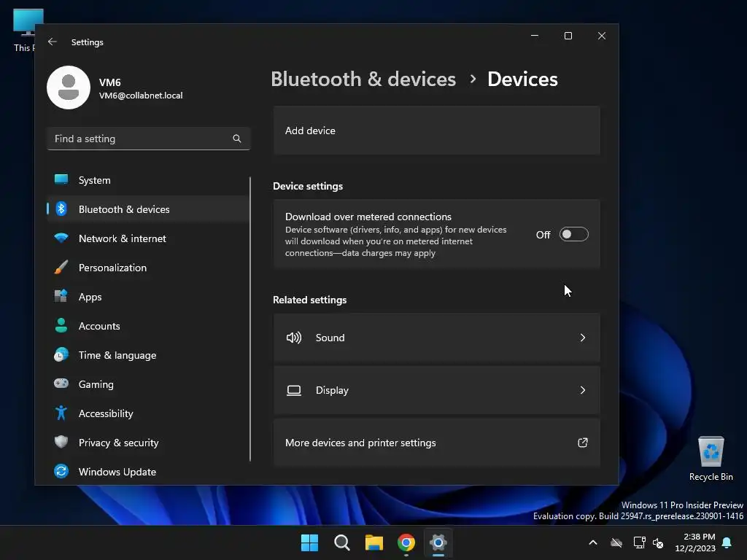Click the Display laptop icon

click(x=294, y=391)
